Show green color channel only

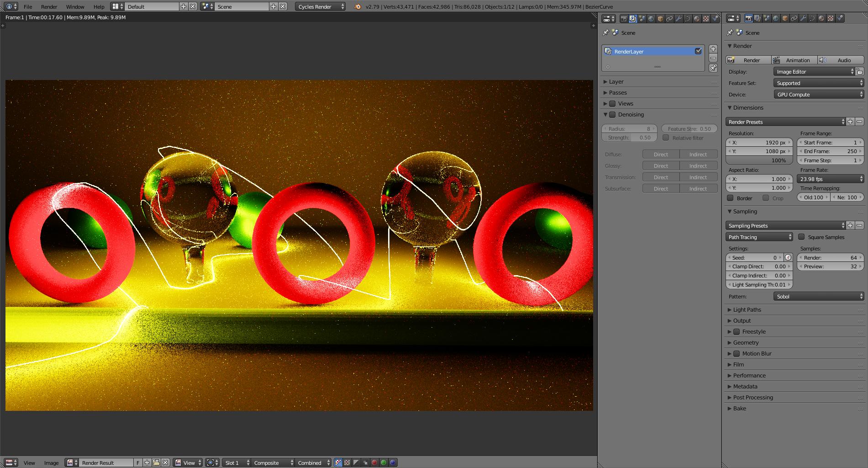pos(384,463)
